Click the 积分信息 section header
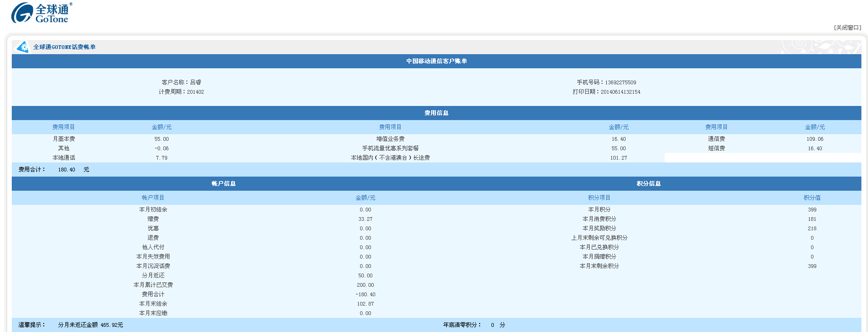 coord(649,184)
